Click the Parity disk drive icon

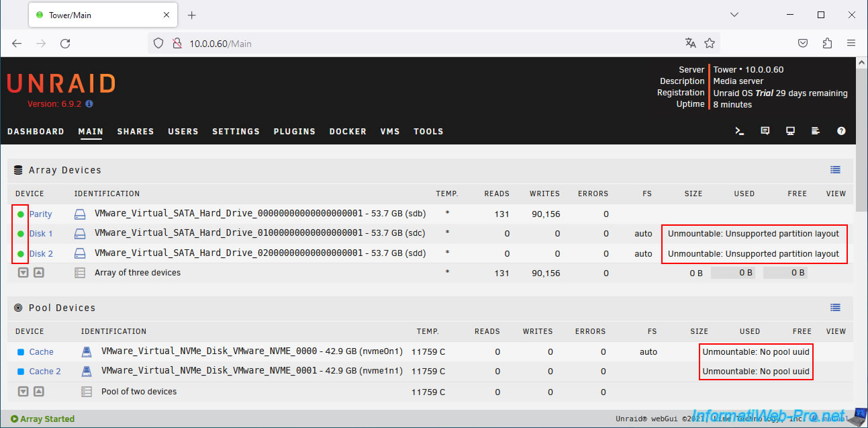click(x=81, y=214)
